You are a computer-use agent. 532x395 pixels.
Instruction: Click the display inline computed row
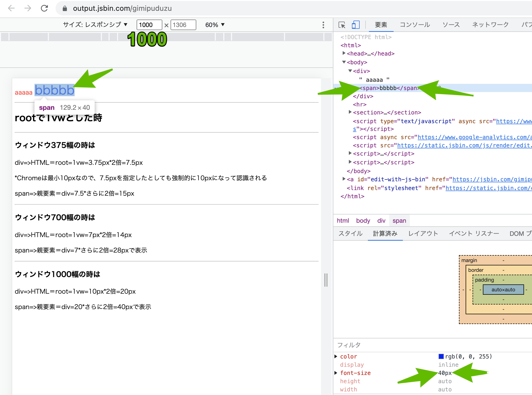pyautogui.click(x=433, y=365)
